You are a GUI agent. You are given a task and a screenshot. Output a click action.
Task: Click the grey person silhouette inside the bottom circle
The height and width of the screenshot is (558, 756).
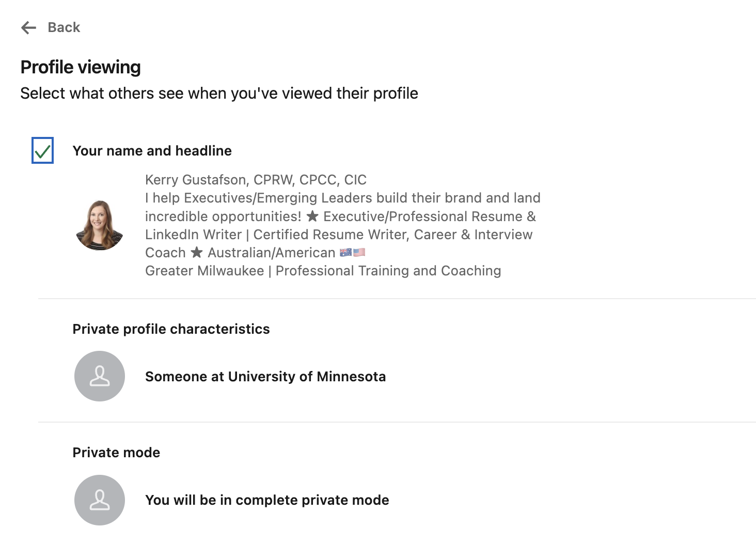click(99, 500)
